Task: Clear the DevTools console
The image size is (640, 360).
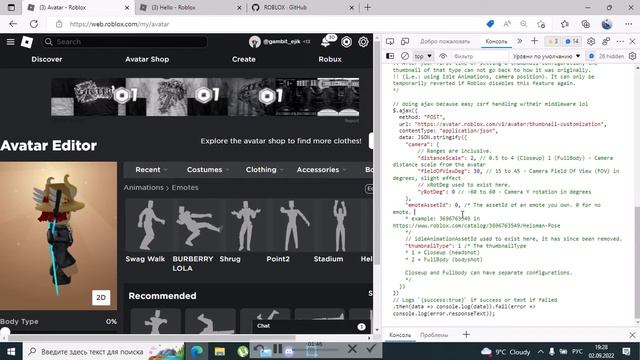Action: point(405,56)
